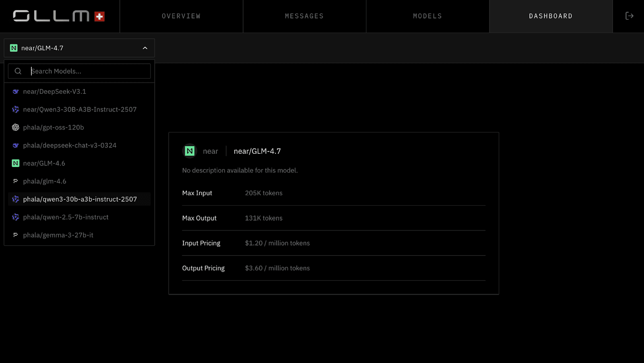
Task: Click the 205K tokens value
Action: tap(264, 193)
